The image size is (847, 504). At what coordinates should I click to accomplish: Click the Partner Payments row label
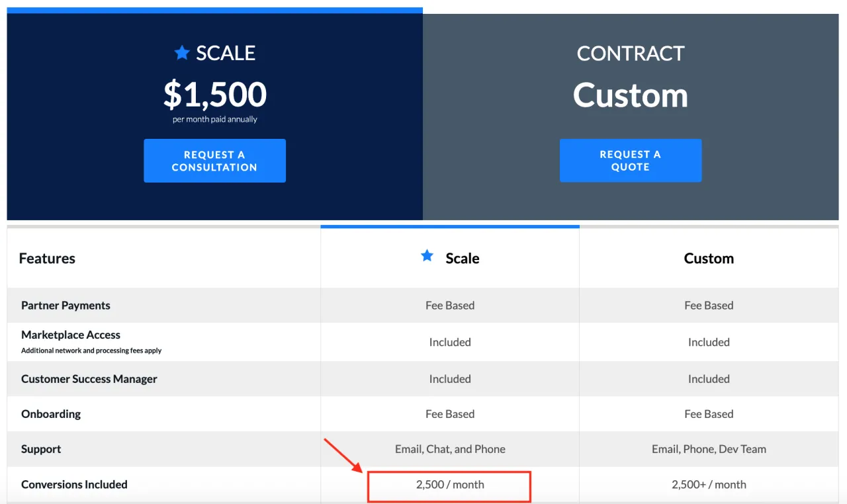pyautogui.click(x=66, y=306)
